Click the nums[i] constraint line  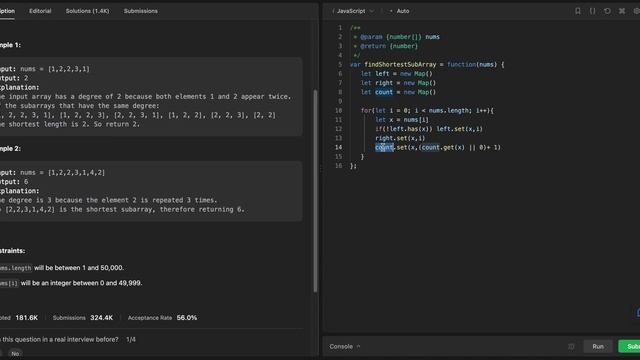point(71,283)
